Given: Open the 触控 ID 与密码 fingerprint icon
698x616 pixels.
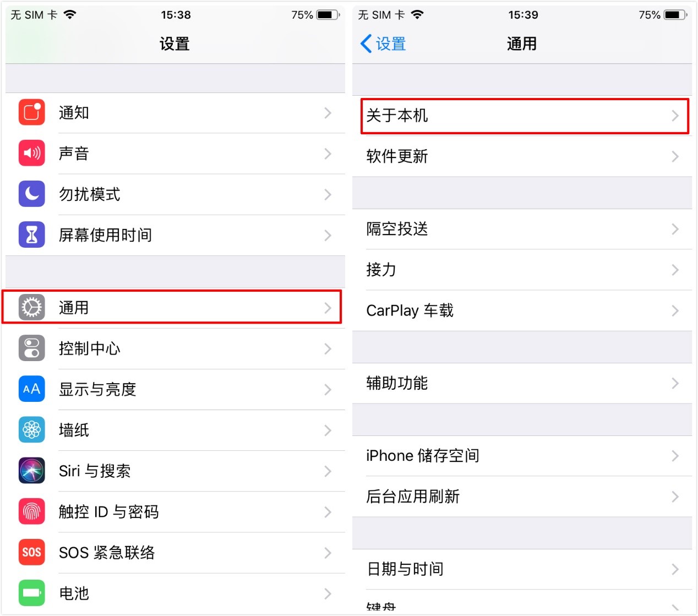Looking at the screenshot, I should coord(31,511).
